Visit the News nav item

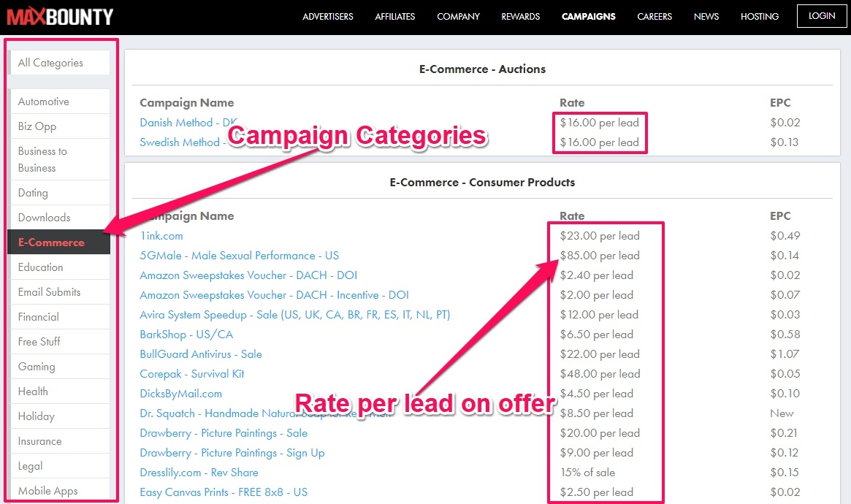(706, 17)
